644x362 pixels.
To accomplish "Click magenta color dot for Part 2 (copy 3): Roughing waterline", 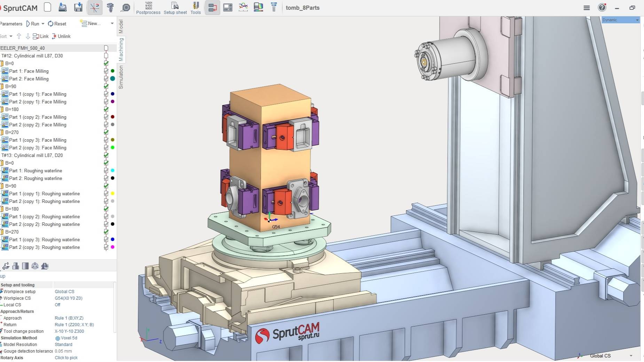I will click(112, 247).
